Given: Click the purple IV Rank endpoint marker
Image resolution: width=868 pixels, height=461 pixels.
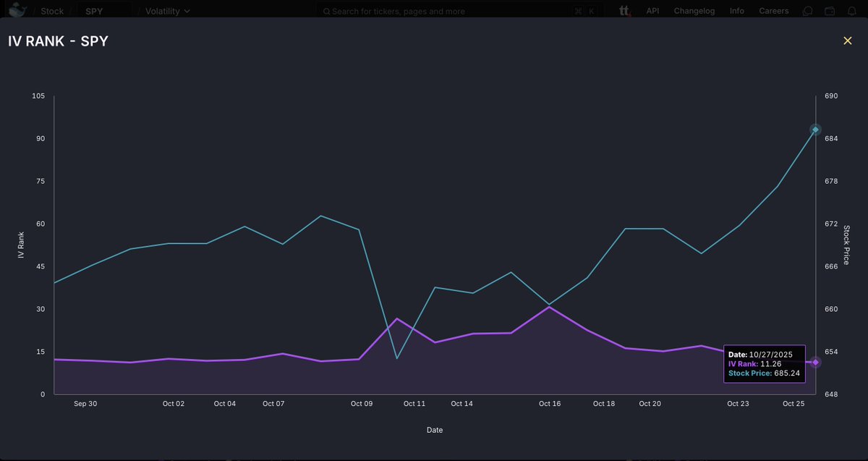Looking at the screenshot, I should [815, 362].
